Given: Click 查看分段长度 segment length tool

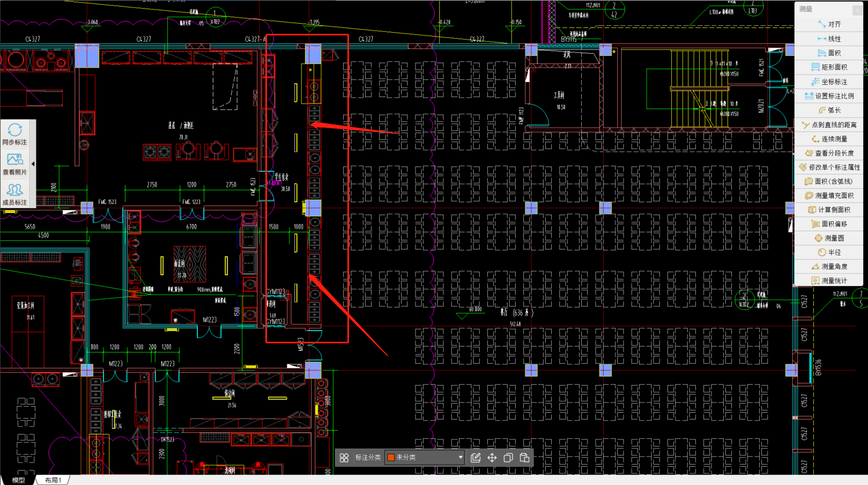Looking at the screenshot, I should click(x=828, y=153).
